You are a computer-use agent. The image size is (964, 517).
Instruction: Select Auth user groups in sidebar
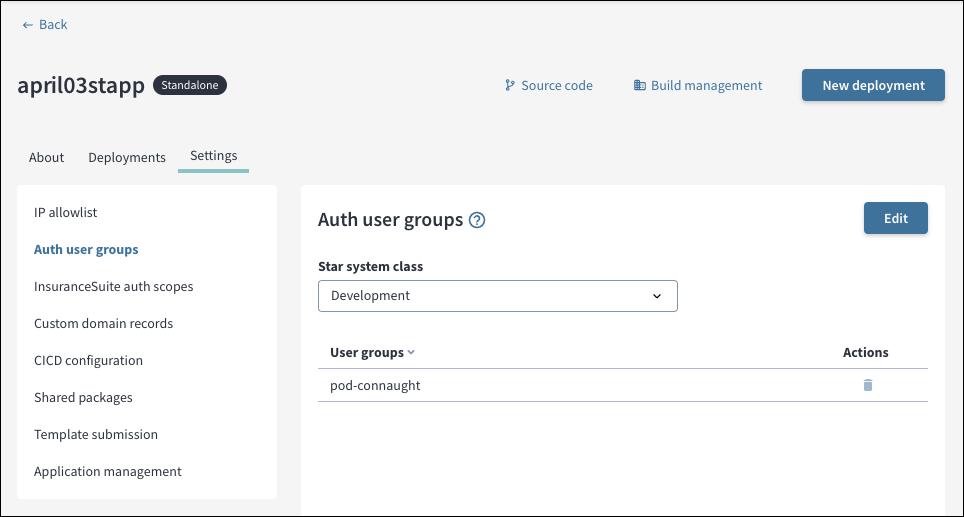[86, 250]
